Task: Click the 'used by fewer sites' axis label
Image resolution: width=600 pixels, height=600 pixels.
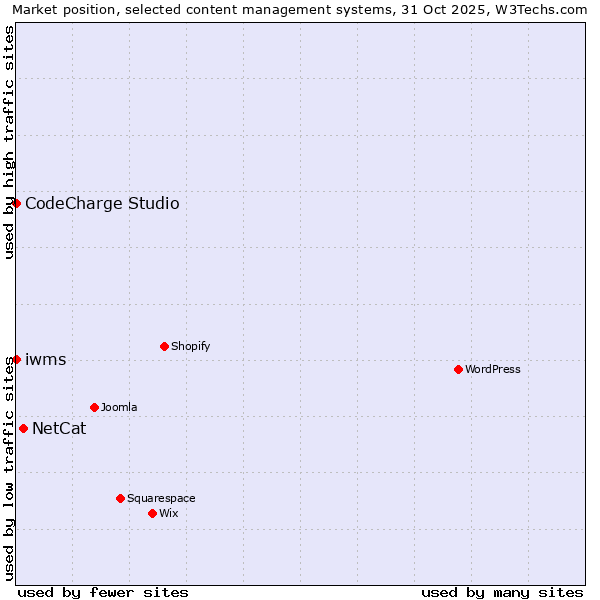Action: pyautogui.click(x=103, y=592)
